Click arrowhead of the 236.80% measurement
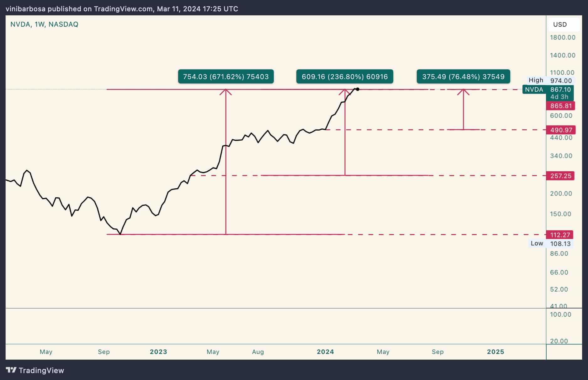This screenshot has height=380, width=588. [345, 92]
